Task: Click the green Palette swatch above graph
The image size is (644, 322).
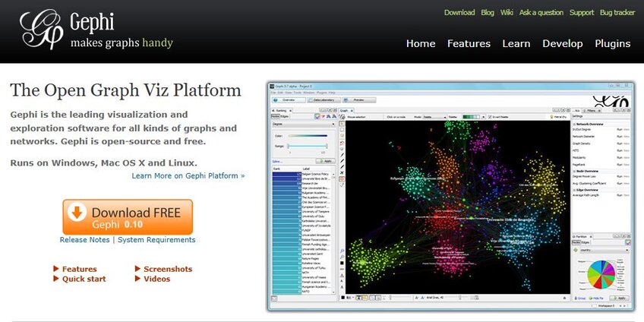Action: [471, 117]
